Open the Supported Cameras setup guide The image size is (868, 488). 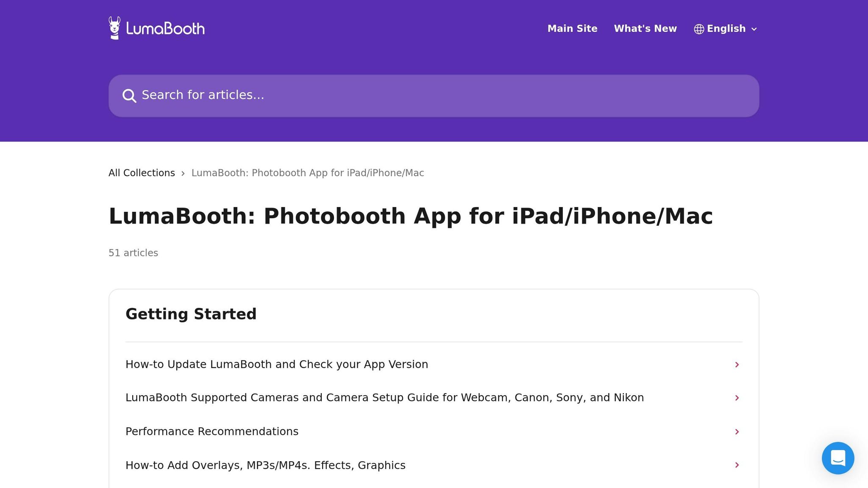point(434,398)
